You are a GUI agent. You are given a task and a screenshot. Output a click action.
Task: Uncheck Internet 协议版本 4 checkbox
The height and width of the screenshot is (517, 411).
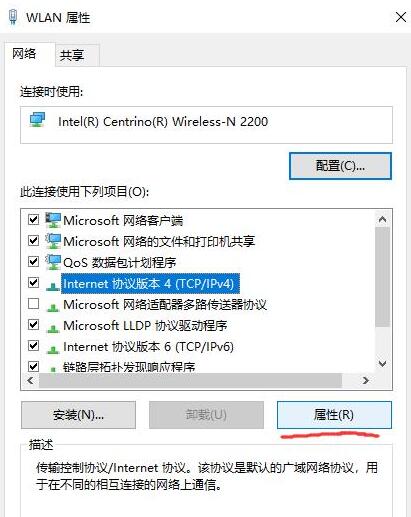[33, 283]
